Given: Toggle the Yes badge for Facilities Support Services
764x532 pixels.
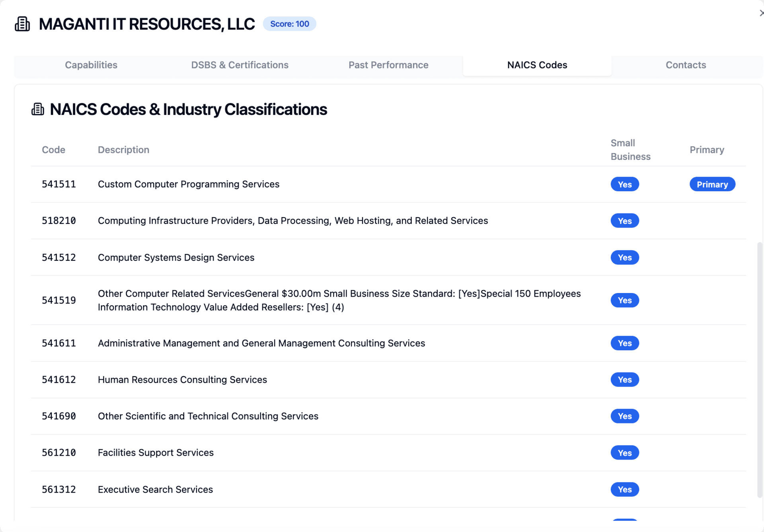Looking at the screenshot, I should (624, 452).
